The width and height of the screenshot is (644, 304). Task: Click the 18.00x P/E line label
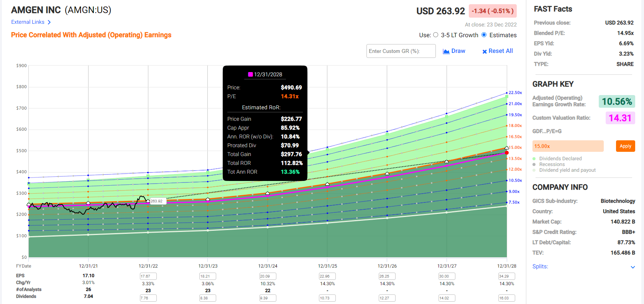pyautogui.click(x=515, y=126)
